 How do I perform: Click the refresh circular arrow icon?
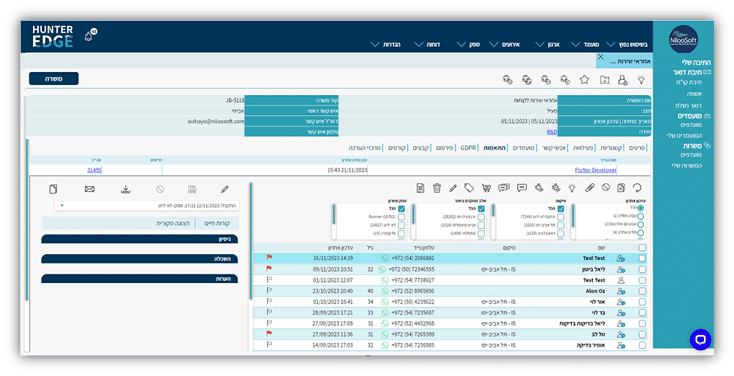tap(637, 188)
